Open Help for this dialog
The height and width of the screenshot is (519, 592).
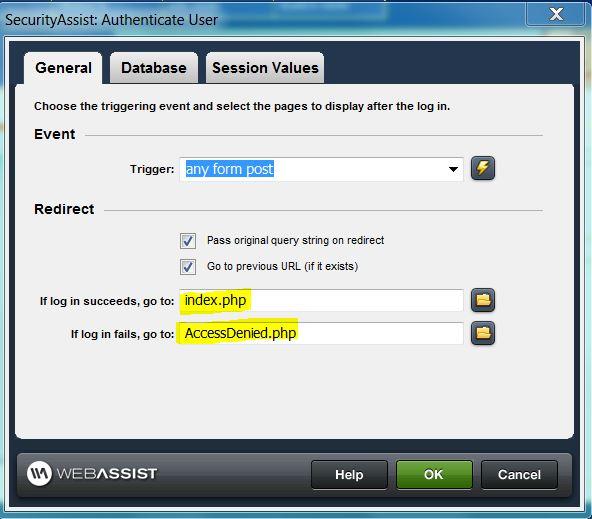[x=349, y=474]
